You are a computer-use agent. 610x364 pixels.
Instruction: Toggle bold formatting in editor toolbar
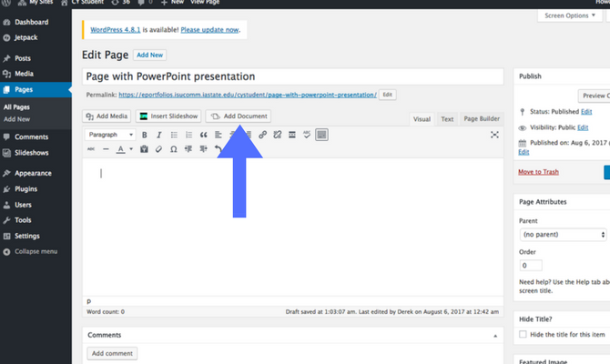coord(145,135)
